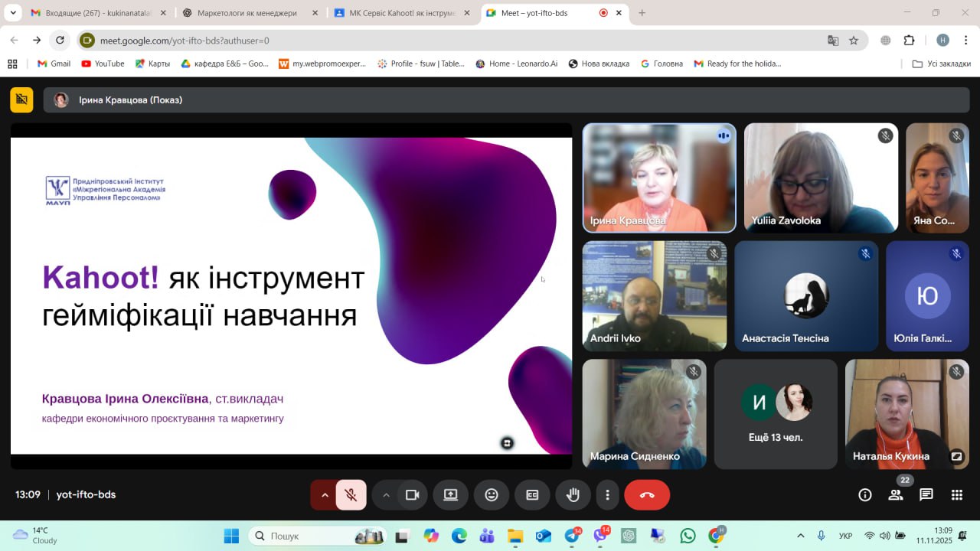Select Andrii Ivko's video tile
Screen dimensions: 980x551
655,296
